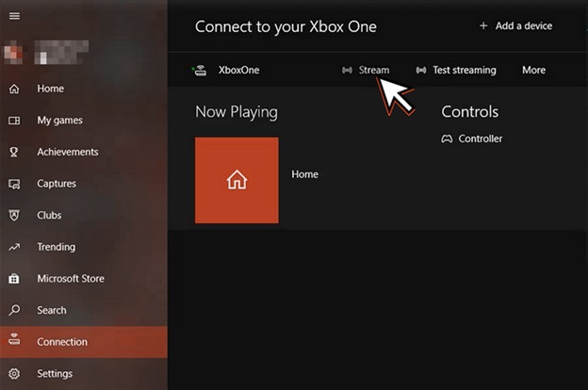Open the Trending menu label
The image size is (588, 390).
(x=57, y=247)
